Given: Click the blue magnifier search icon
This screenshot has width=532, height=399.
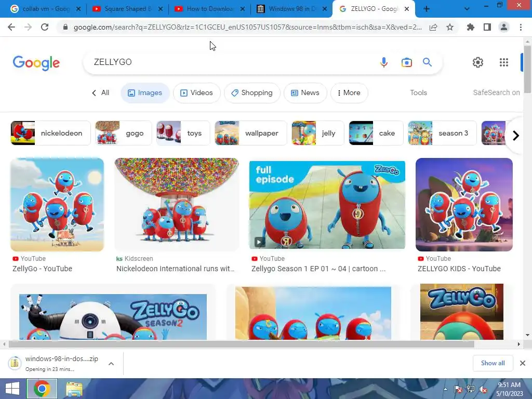Looking at the screenshot, I should (427, 62).
